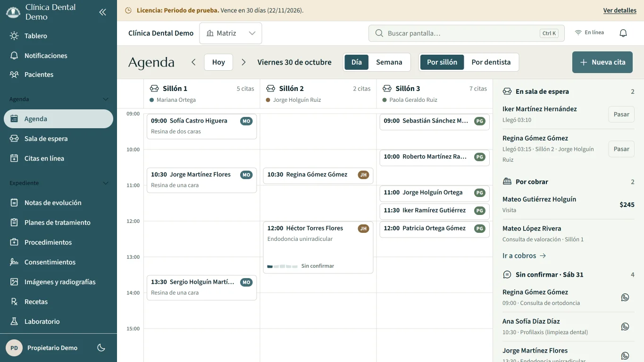Open the Ver detalles license link

click(620, 10)
